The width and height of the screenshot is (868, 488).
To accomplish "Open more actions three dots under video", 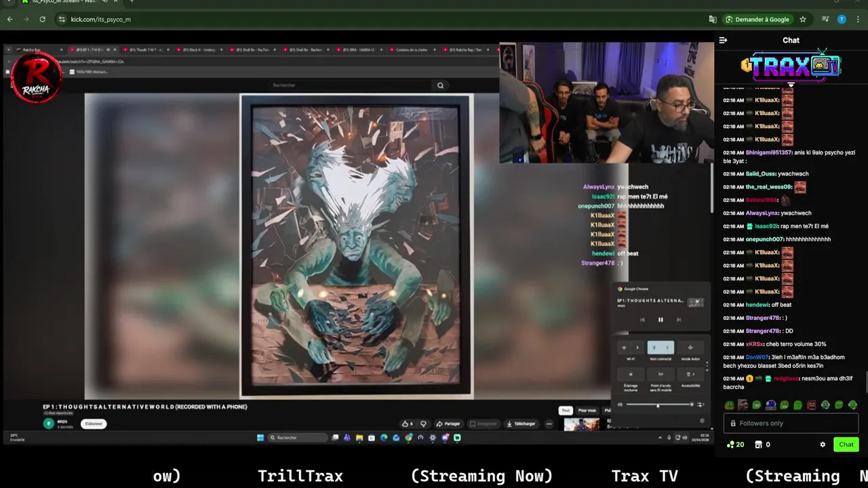I will pos(549,424).
